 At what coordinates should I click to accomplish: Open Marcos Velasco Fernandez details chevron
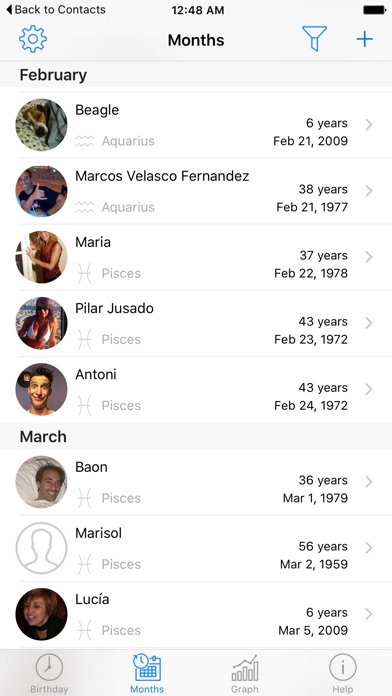pyautogui.click(x=368, y=191)
